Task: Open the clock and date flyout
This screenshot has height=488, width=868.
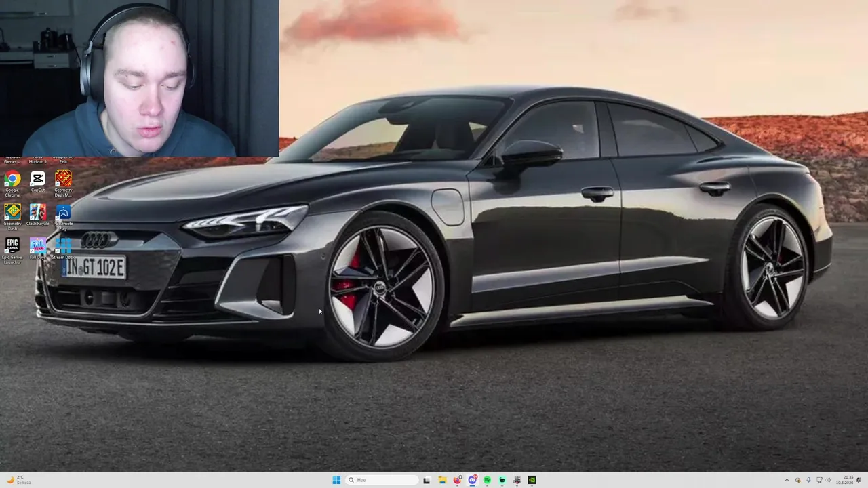Action: 845,480
